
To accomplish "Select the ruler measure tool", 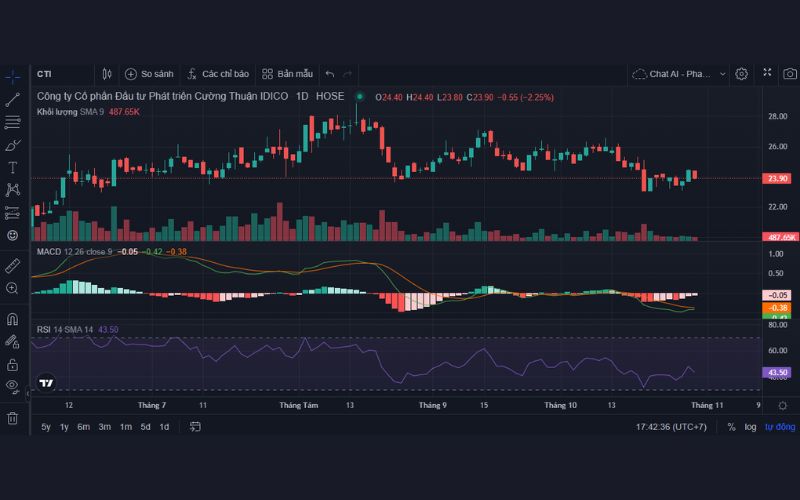I will tap(12, 265).
